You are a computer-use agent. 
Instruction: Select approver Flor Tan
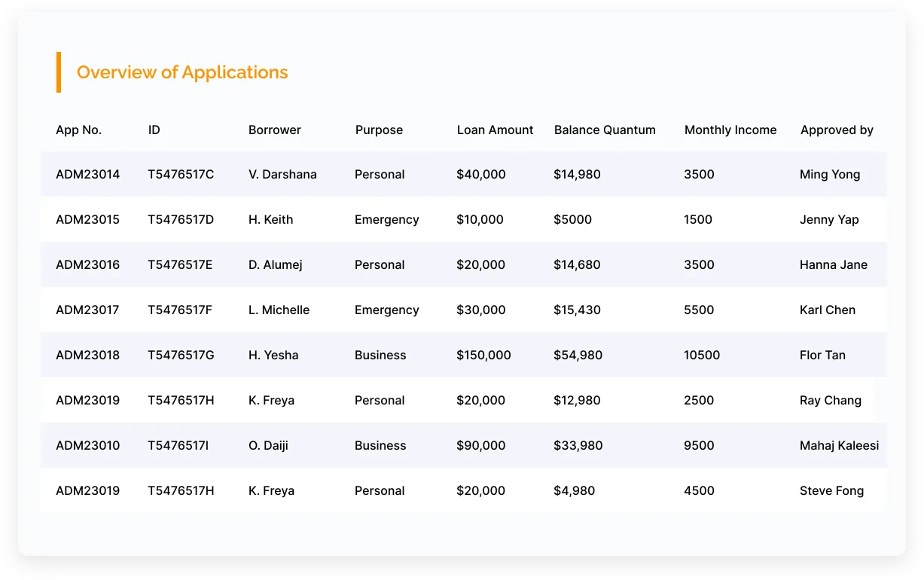coord(822,355)
